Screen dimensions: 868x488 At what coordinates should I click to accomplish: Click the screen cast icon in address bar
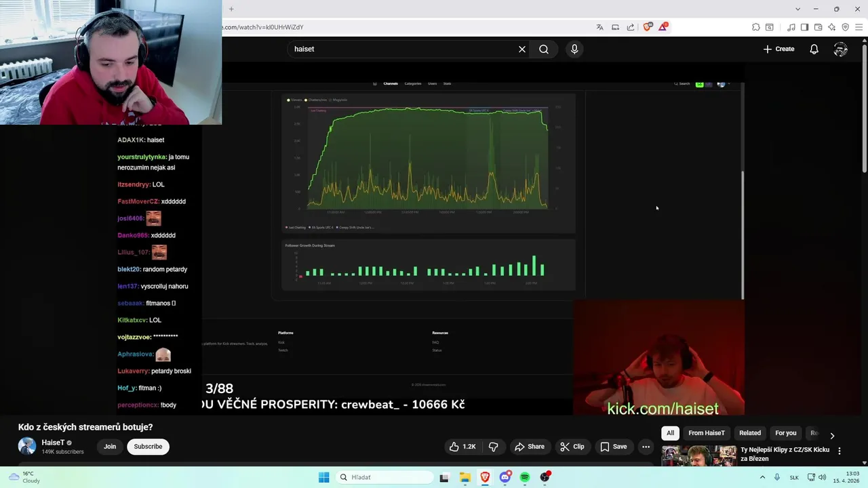(x=615, y=27)
